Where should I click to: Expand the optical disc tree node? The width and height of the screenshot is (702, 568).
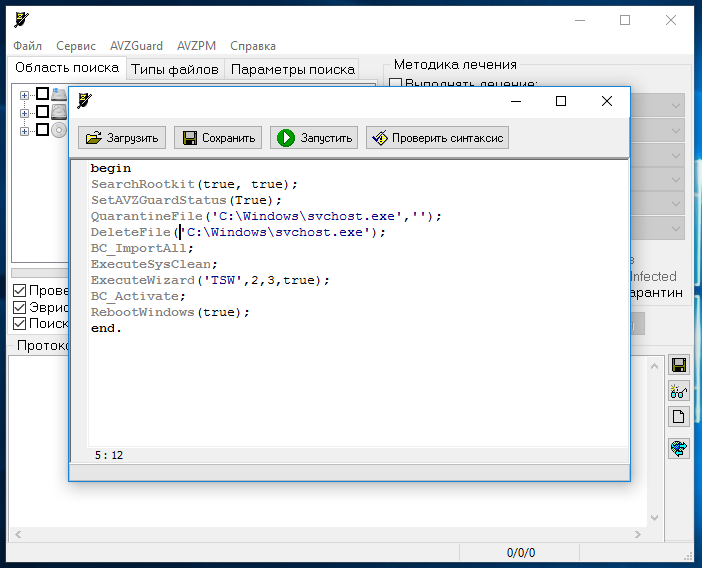[x=24, y=131]
